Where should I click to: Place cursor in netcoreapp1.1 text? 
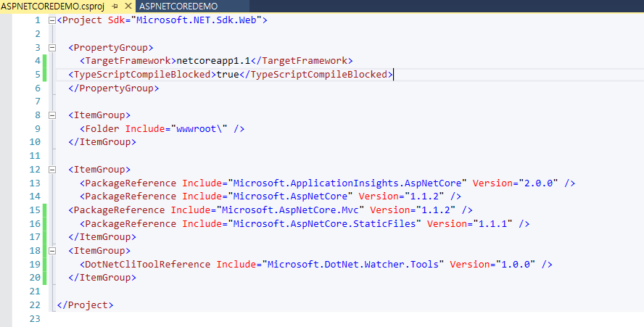point(213,61)
